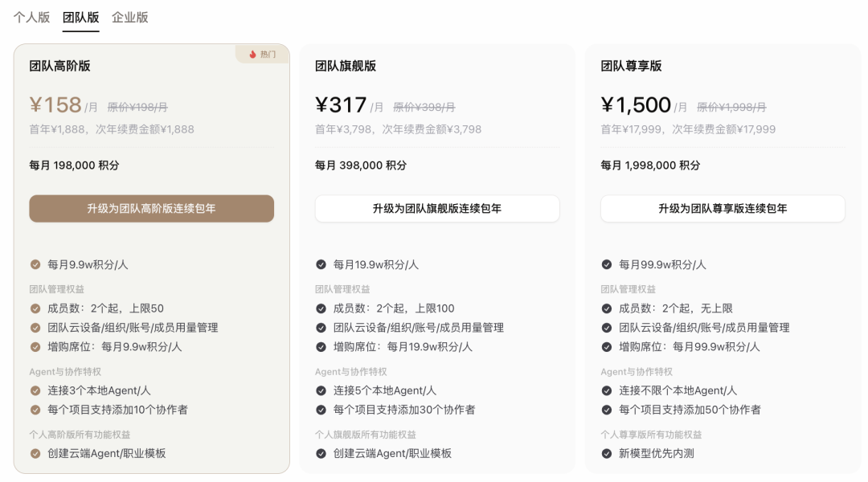The height and width of the screenshot is (482, 868).
Task: Click 升级为团队高阶版连续包年 button
Action: point(152,209)
